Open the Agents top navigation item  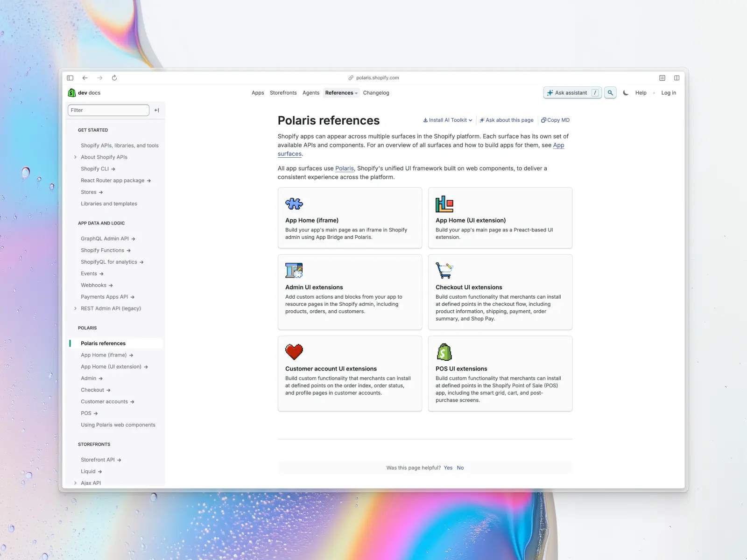tap(311, 93)
